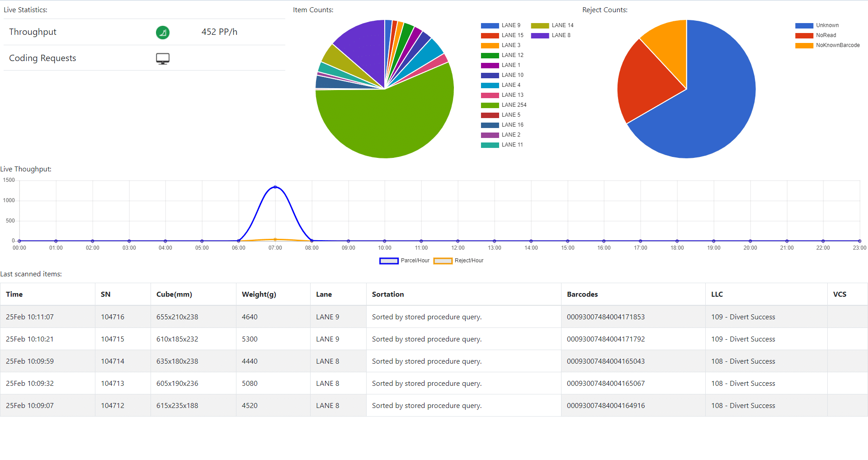Image resolution: width=868 pixels, height=460 pixels.
Task: Click the Coding Requests monitor icon
Action: [162, 58]
